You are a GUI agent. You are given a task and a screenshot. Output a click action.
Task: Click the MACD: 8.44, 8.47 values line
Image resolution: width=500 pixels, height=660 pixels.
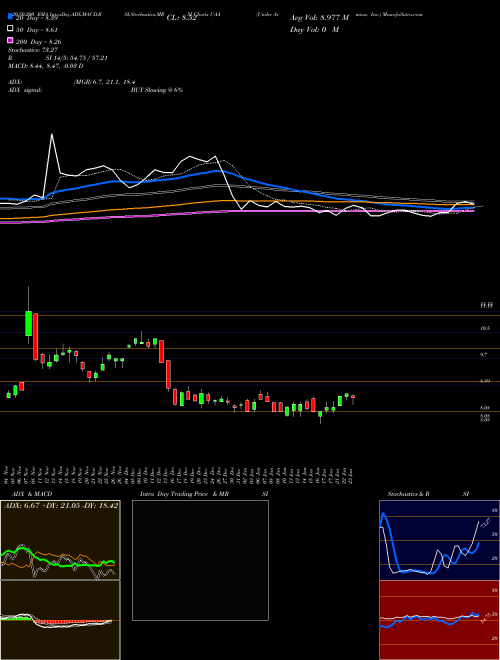point(46,66)
